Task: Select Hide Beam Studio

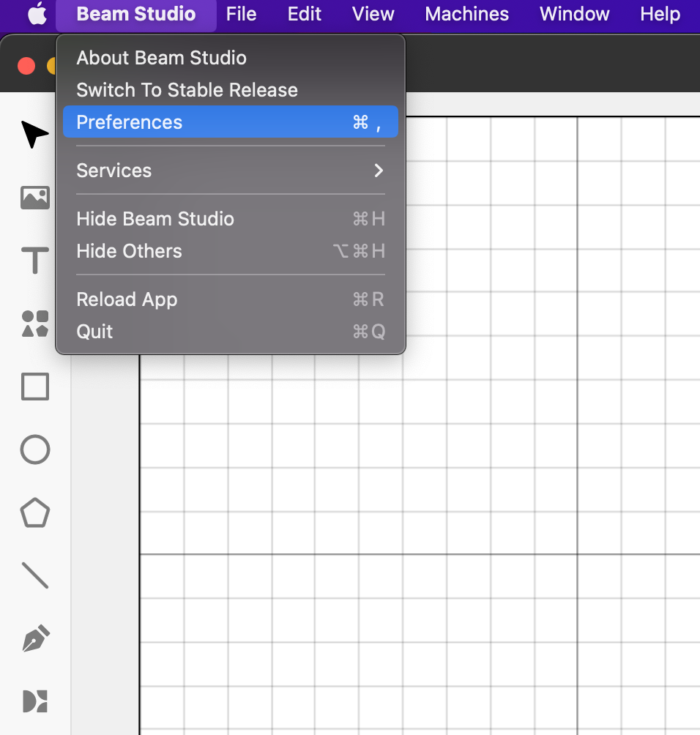Action: pos(155,219)
